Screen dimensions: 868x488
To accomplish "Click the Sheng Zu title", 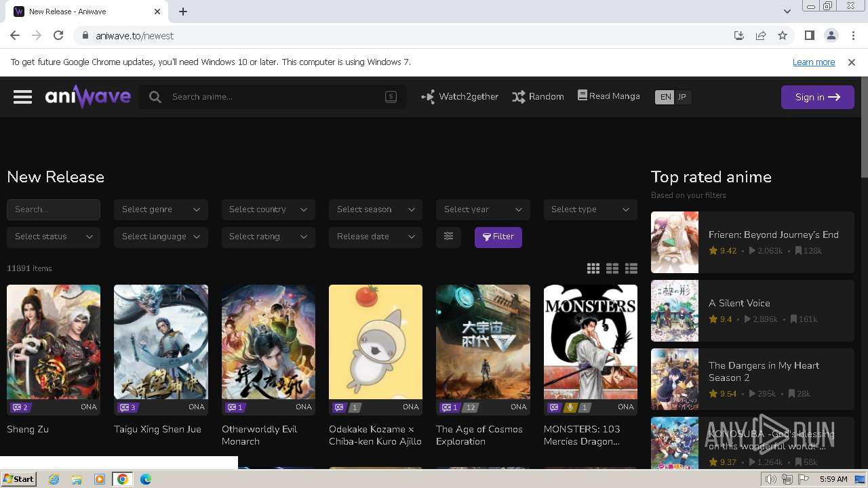I will 28,429.
